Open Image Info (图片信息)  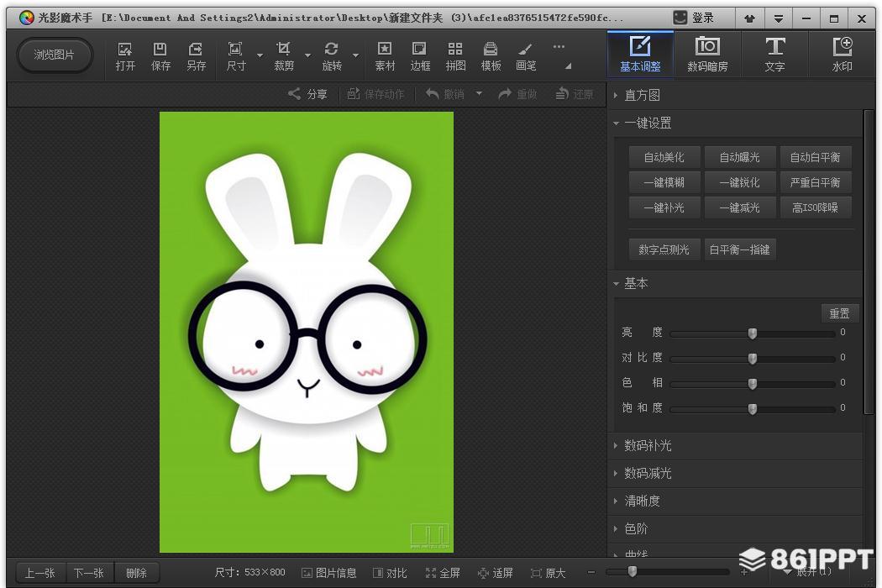329,573
